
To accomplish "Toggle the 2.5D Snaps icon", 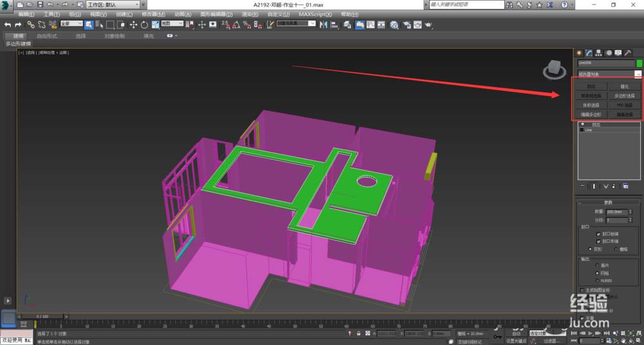I will click(x=225, y=24).
